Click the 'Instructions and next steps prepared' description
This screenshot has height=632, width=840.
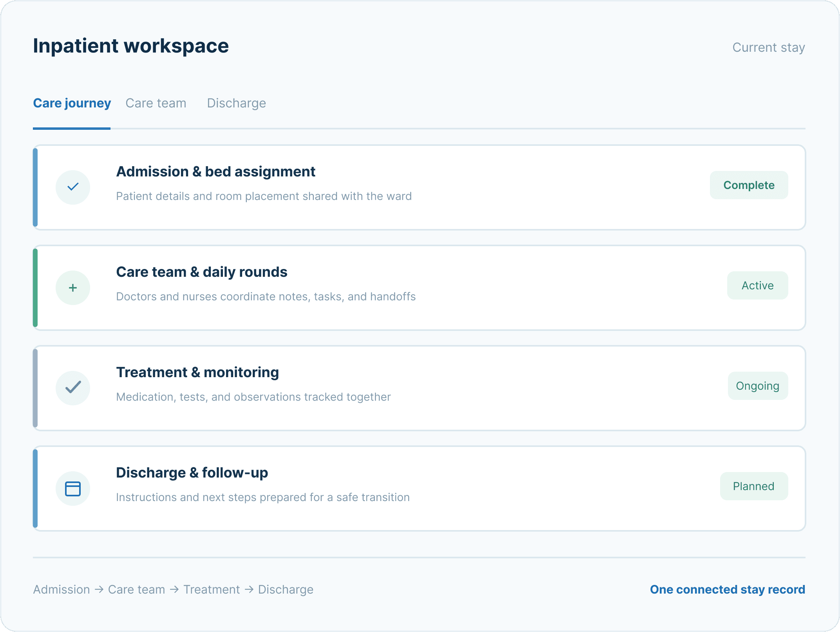pos(263,497)
